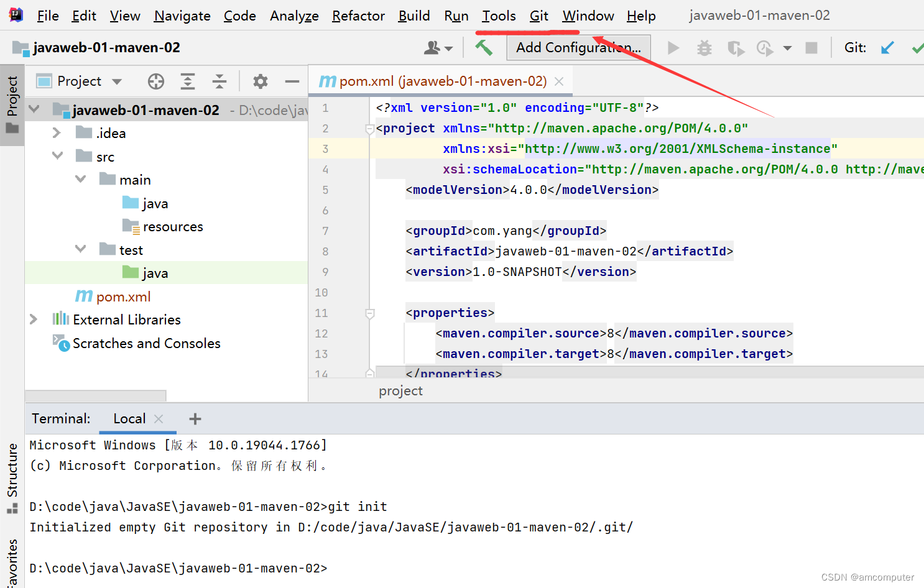Viewport: 924px width, 588px height.
Task: Open the Help menu
Action: [x=641, y=16]
